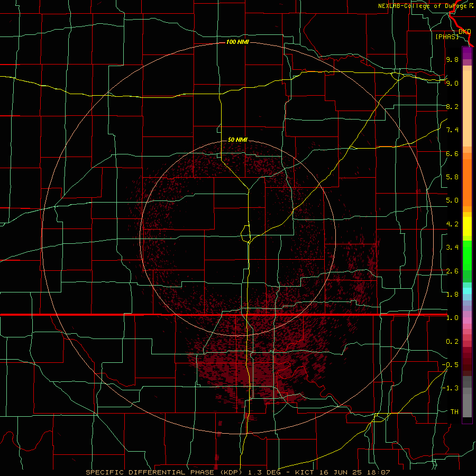Click the 2.6 value on the color scale
This screenshot has height=476, width=476.
pos(452,271)
